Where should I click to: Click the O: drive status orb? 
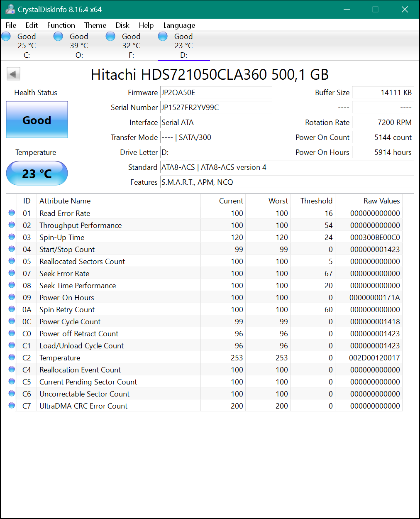click(x=59, y=37)
